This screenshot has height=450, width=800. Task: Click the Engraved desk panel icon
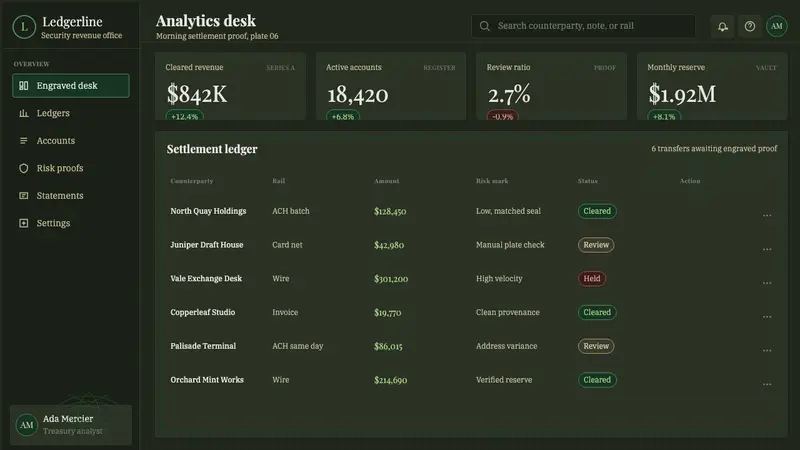pos(23,86)
